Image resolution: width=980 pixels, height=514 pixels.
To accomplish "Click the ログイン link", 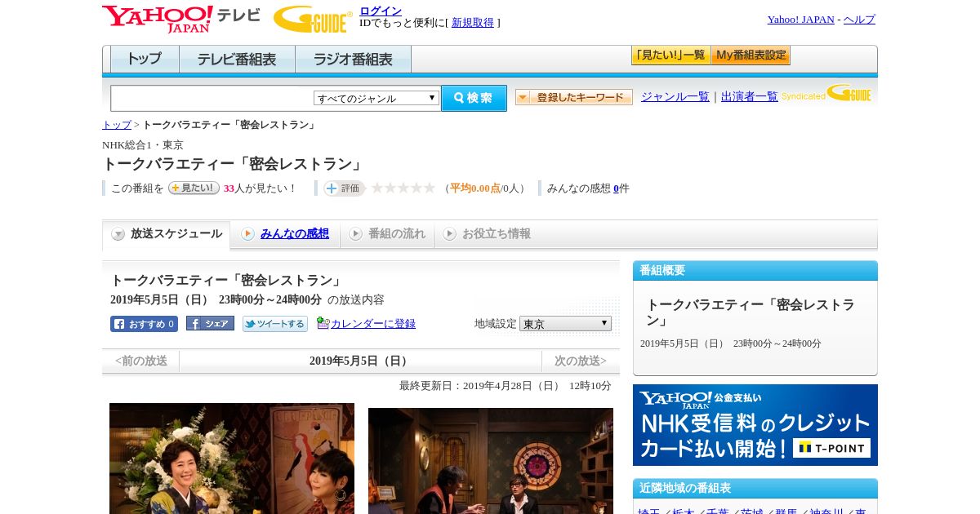I will coord(381,11).
